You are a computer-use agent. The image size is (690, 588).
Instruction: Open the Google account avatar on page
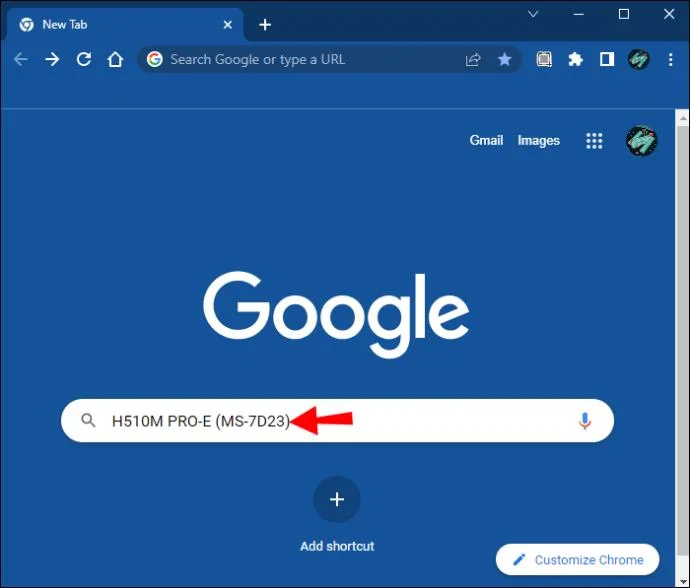click(x=641, y=141)
